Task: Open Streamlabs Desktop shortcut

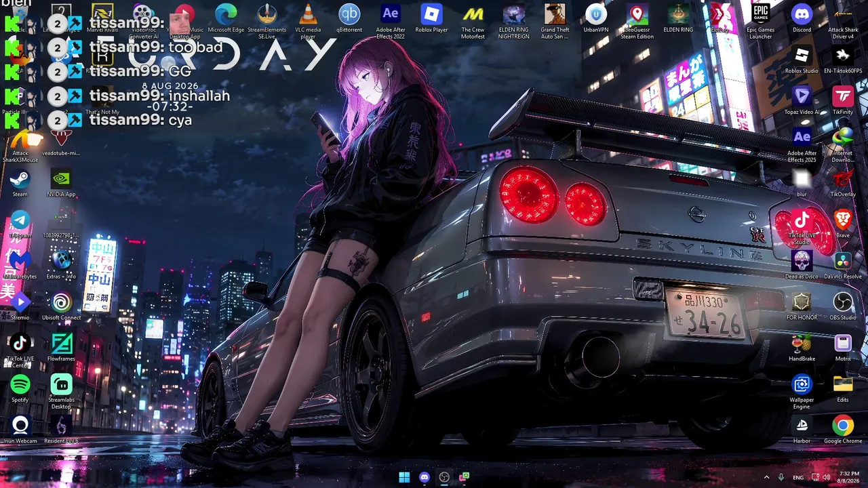Action: coord(61,392)
